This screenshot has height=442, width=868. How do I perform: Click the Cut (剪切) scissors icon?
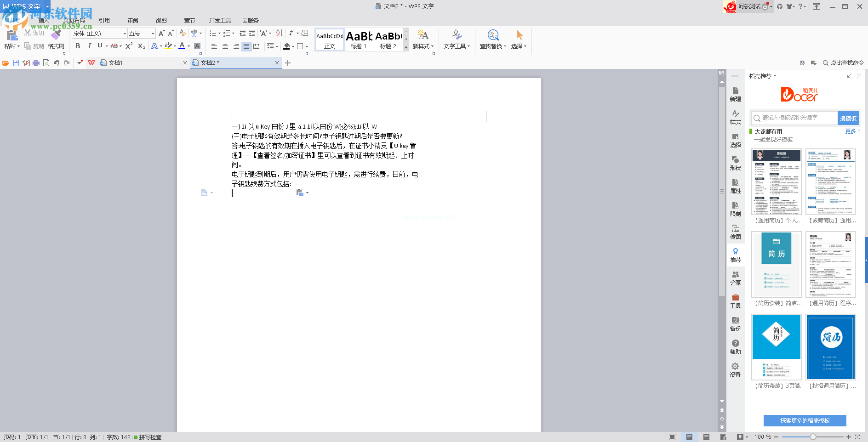point(28,33)
